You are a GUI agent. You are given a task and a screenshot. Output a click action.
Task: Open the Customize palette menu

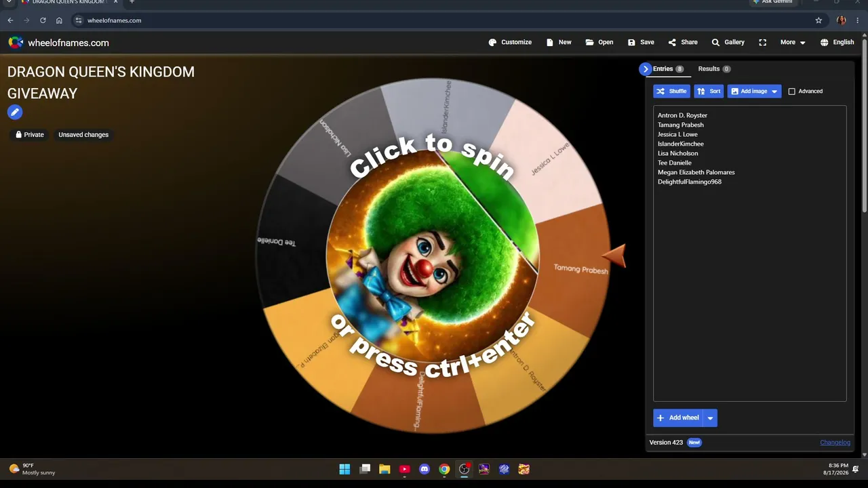pyautogui.click(x=510, y=42)
